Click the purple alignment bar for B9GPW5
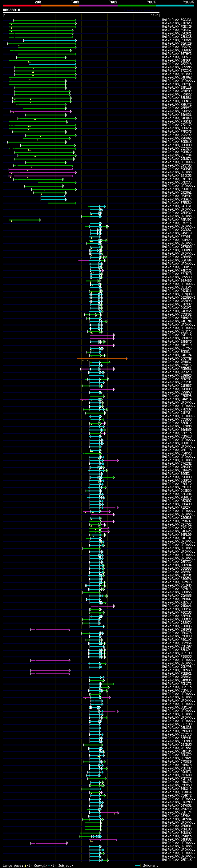The height and width of the screenshot is (868, 197). pyautogui.click(x=41, y=169)
